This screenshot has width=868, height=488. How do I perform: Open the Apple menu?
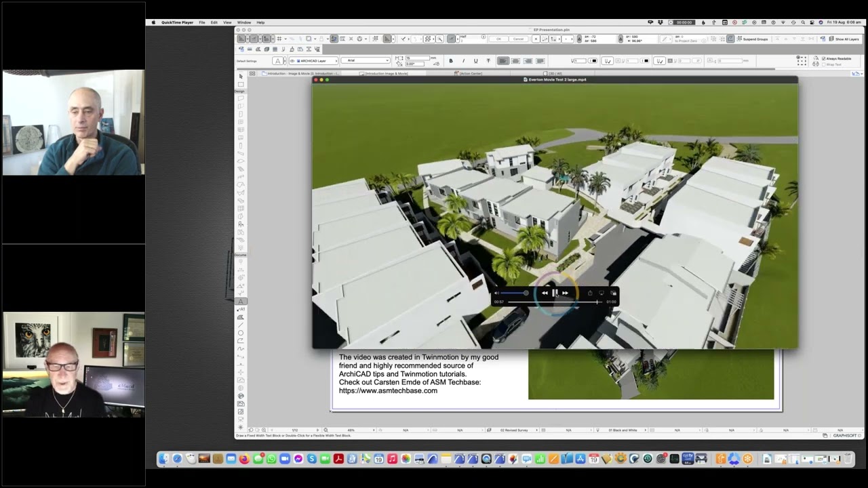[x=153, y=22]
